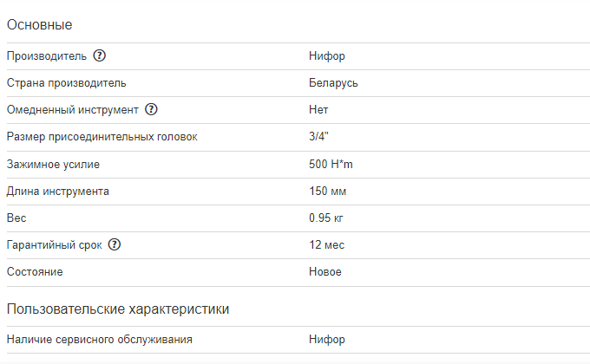This screenshot has width=590, height=364.
Task: Click the Размер присоединительных головок label
Action: coord(102,137)
